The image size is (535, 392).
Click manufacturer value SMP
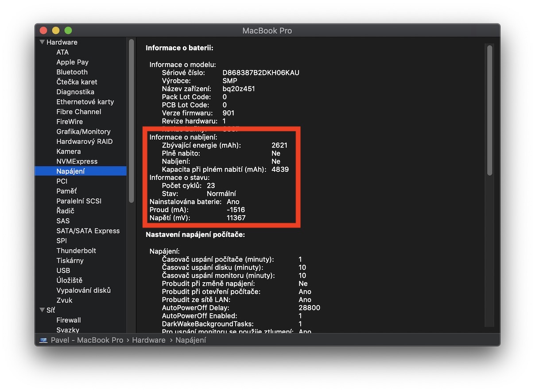[x=229, y=81]
